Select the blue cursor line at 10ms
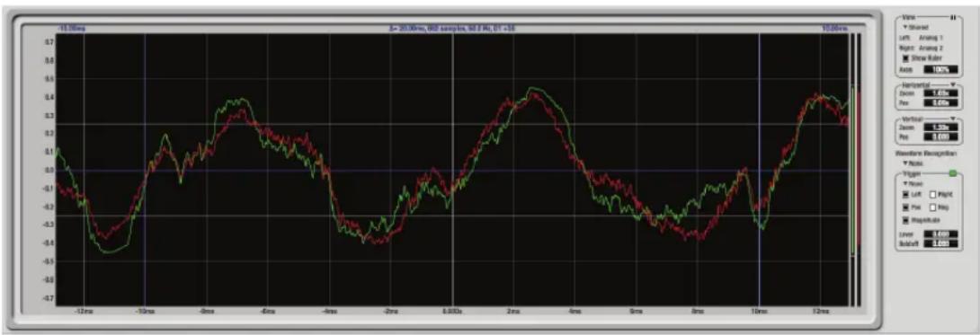 point(760,169)
